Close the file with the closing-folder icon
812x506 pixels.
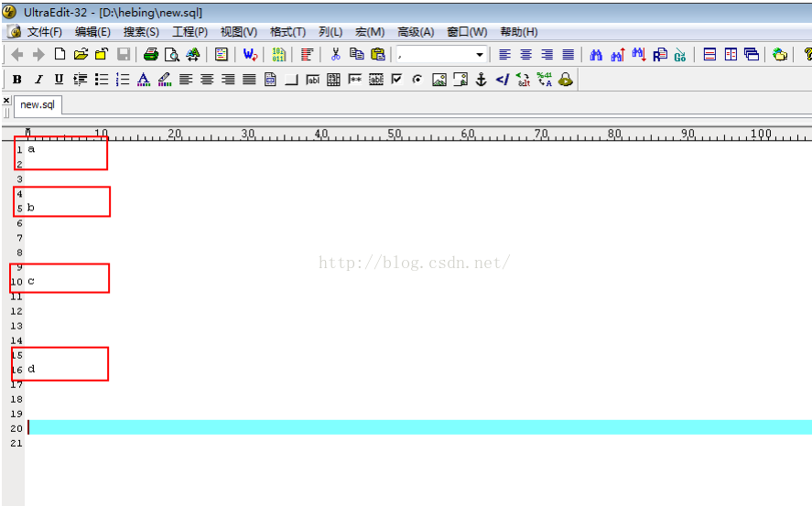(102, 54)
